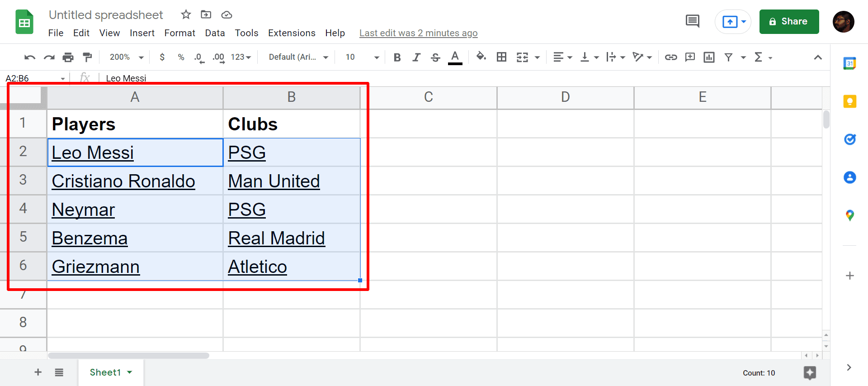This screenshot has width=868, height=386.
Task: Click the Present to meeting button
Action: [x=733, y=22]
